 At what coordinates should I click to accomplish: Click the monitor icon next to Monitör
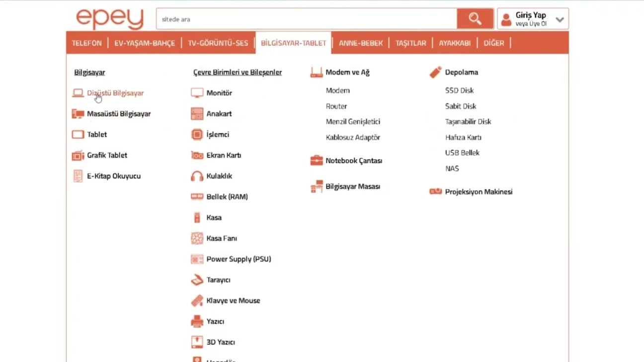coord(197,93)
